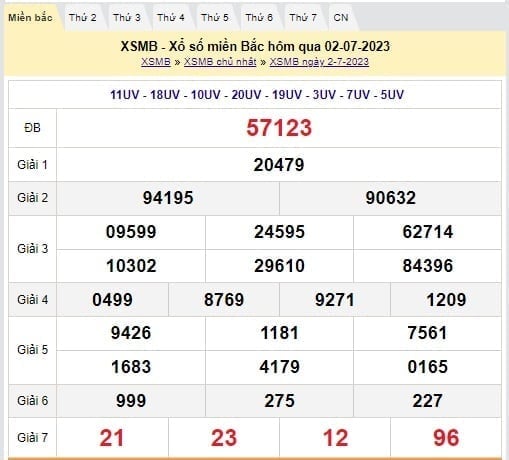Click Giải 6 number 999
The width and height of the screenshot is (509, 460).
click(x=131, y=401)
